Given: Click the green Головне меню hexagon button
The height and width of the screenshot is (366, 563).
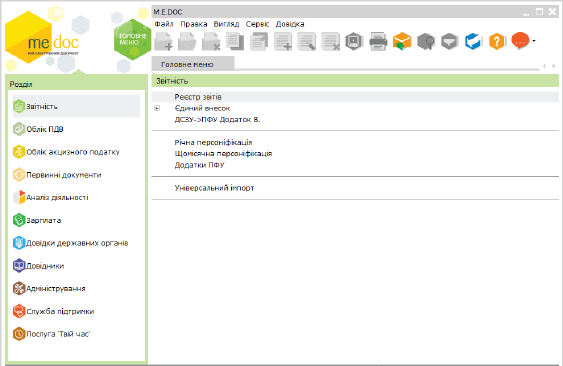Looking at the screenshot, I should [x=132, y=40].
